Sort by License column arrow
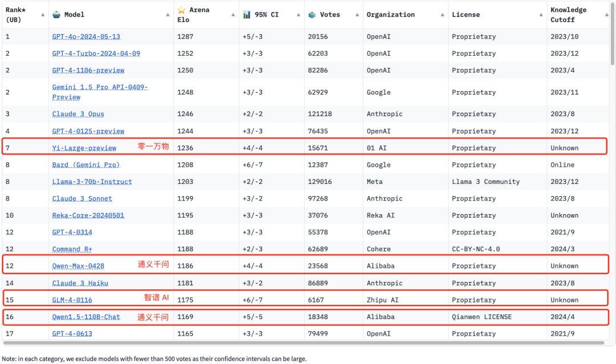Viewport: 616px width, 364px height. pyautogui.click(x=541, y=15)
